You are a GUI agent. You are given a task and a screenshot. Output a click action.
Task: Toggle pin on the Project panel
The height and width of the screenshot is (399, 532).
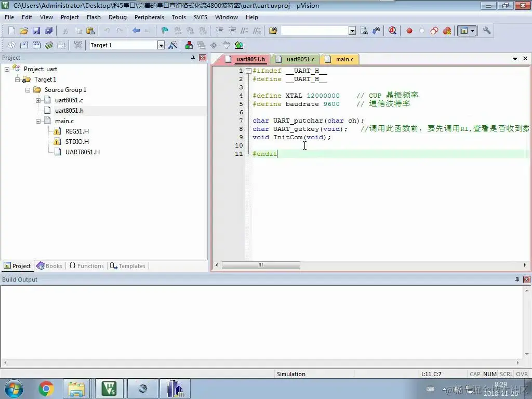193,58
